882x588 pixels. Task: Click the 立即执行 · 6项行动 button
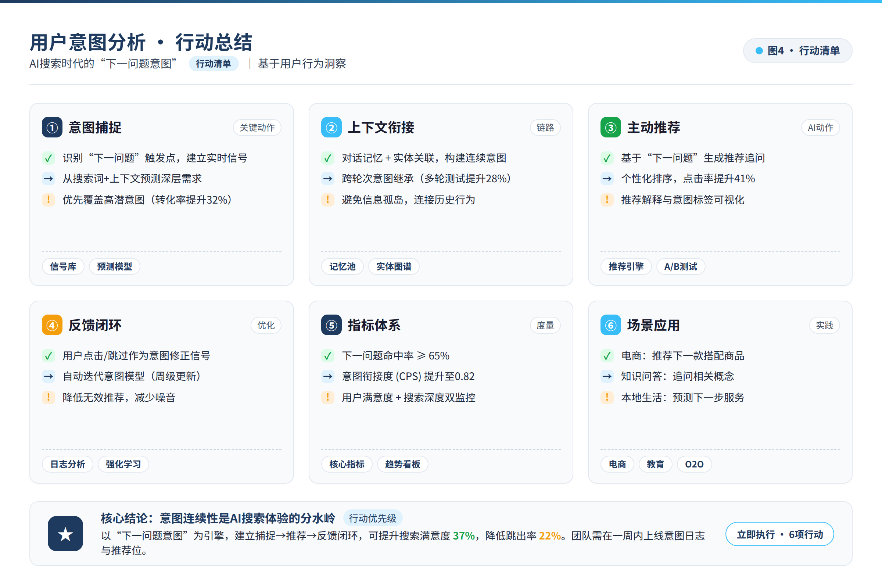coord(779,534)
